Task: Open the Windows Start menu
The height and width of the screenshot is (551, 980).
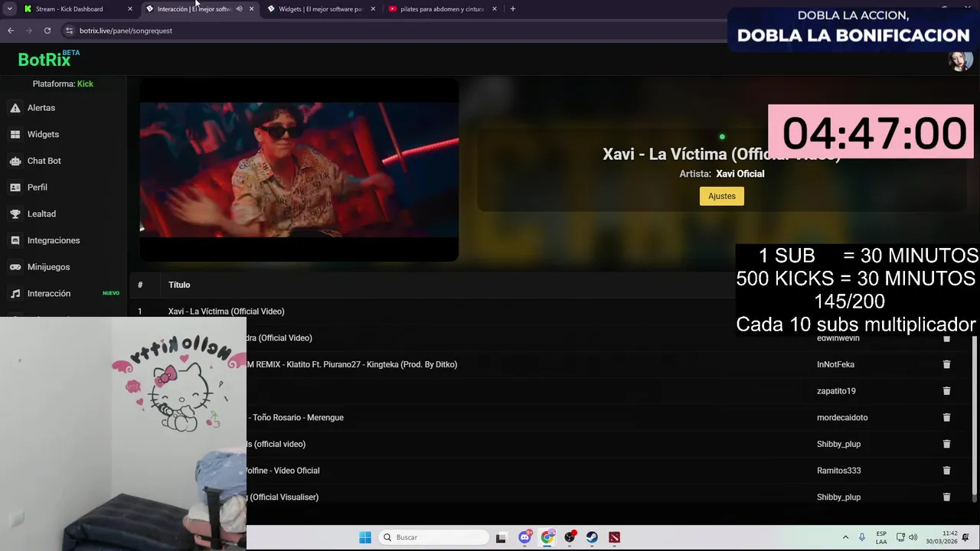Action: (x=365, y=537)
